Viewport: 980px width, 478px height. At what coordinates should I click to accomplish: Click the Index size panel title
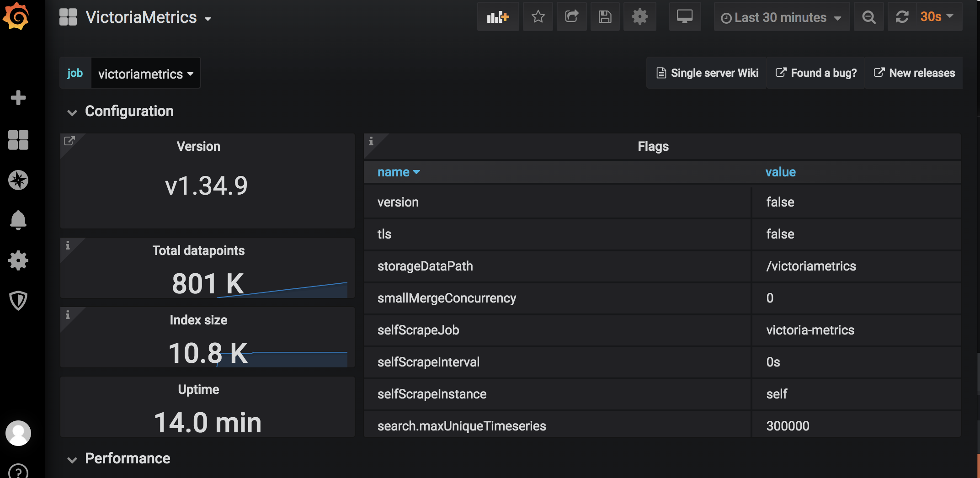pos(198,320)
